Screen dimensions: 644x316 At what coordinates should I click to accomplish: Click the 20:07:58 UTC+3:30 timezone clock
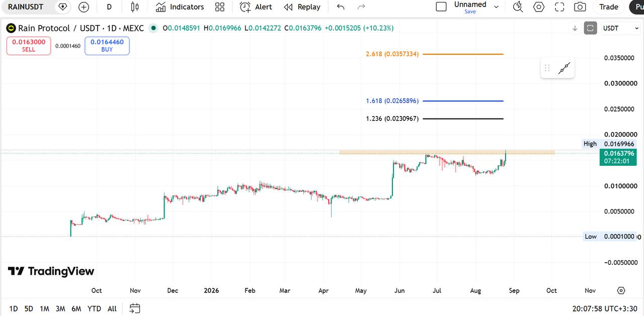[605, 308]
